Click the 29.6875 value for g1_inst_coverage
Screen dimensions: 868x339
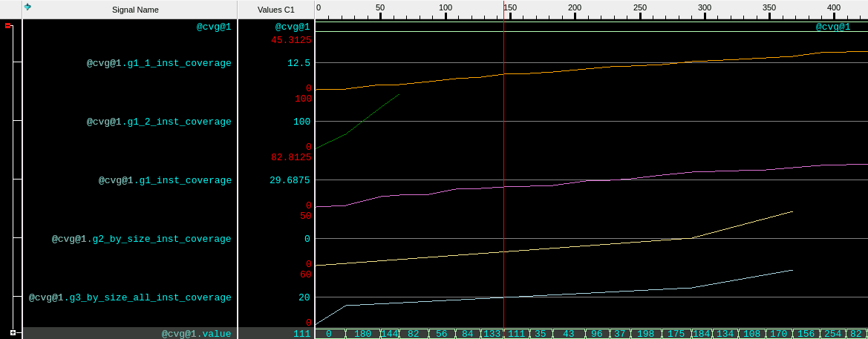[x=290, y=180]
